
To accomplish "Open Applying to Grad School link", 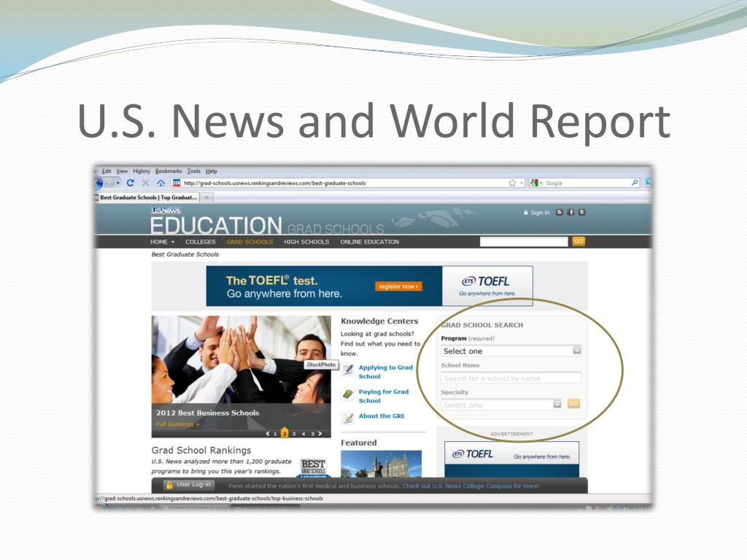I will [385, 372].
